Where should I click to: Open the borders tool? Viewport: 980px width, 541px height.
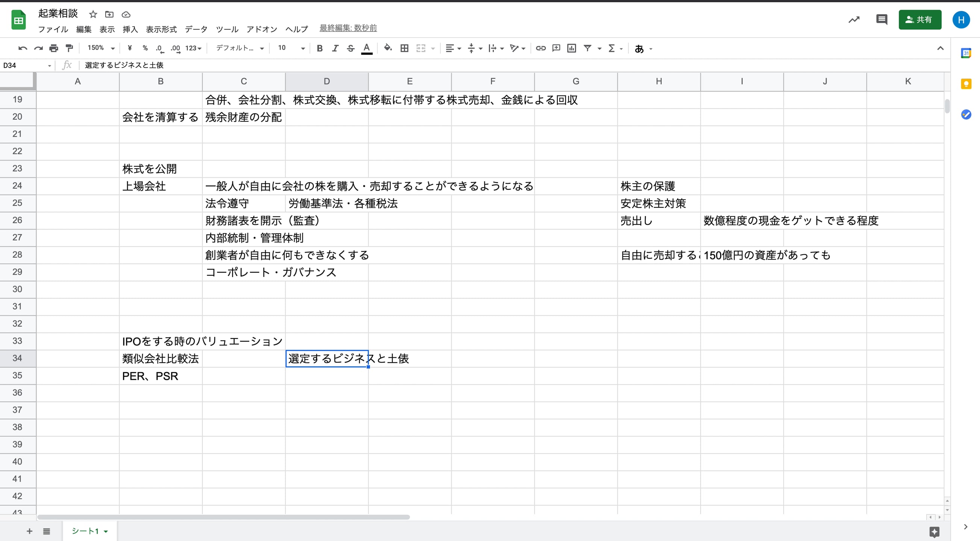coord(404,48)
